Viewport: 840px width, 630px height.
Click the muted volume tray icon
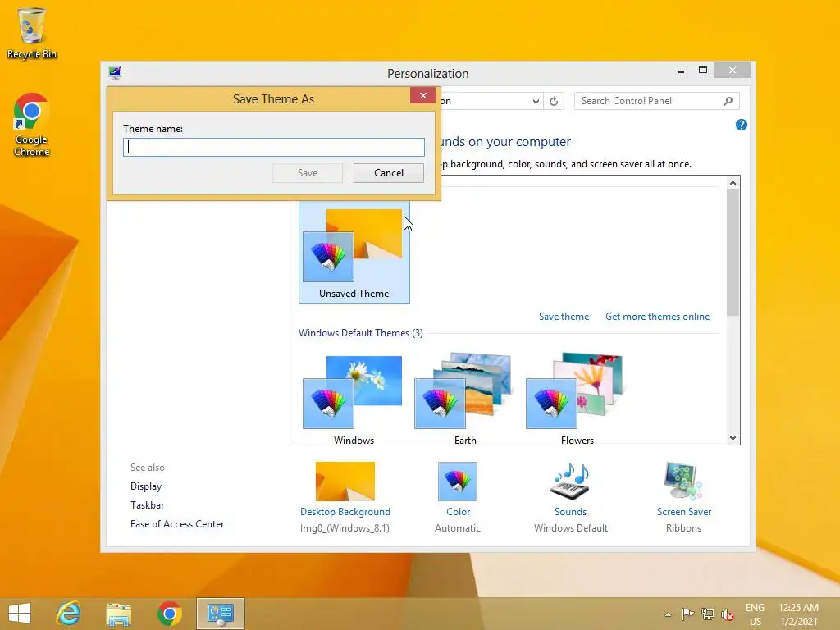click(728, 614)
